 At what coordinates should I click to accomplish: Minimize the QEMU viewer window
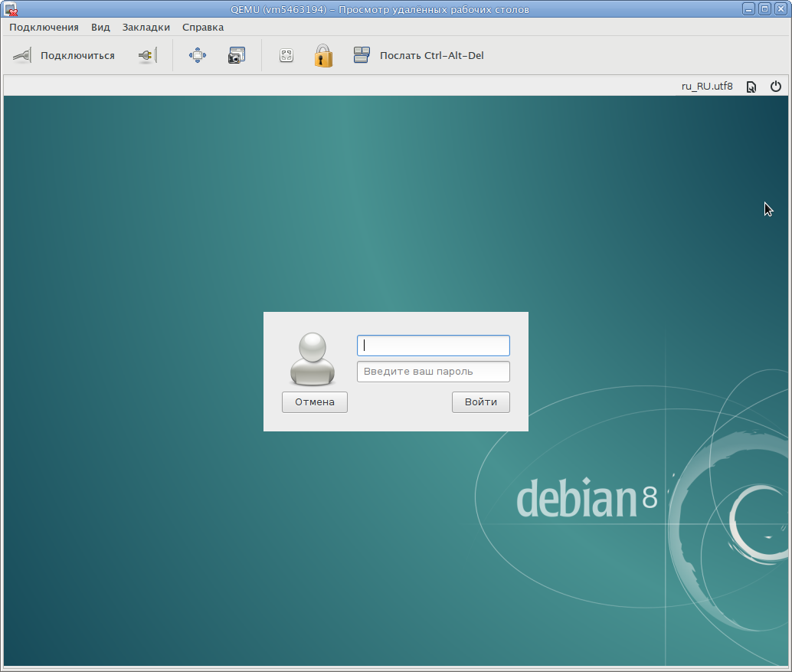click(x=748, y=9)
